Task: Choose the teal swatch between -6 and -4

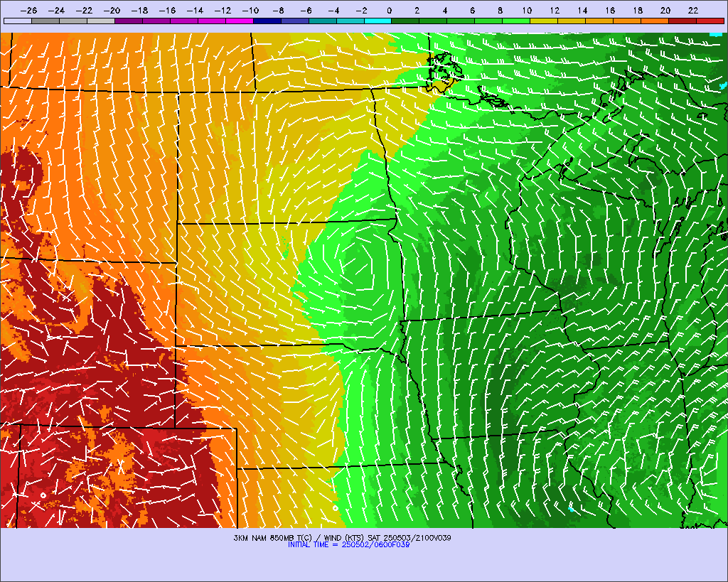Action: [323, 21]
